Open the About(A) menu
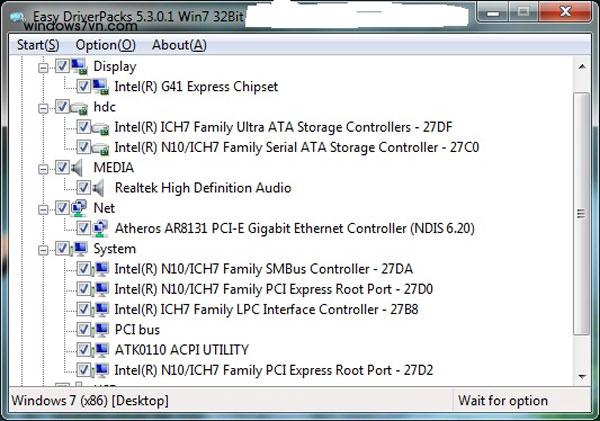The height and width of the screenshot is (421, 600). coord(179,45)
